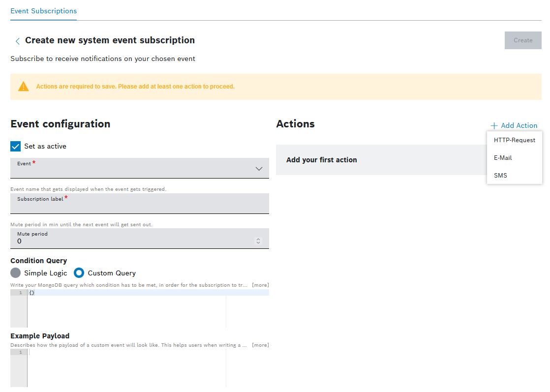Choose E-Mail from the action menu
Image resolution: width=550 pixels, height=392 pixels.
pos(503,158)
